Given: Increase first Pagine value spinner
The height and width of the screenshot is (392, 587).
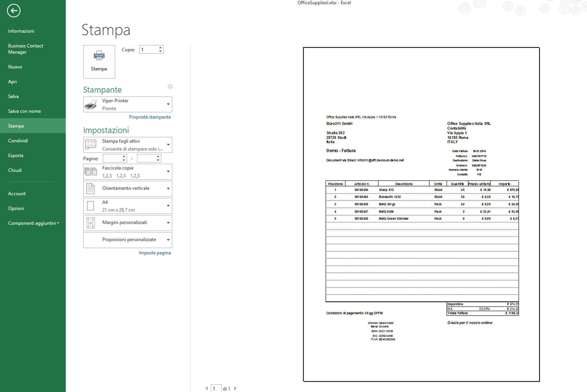Looking at the screenshot, I should point(124,156).
